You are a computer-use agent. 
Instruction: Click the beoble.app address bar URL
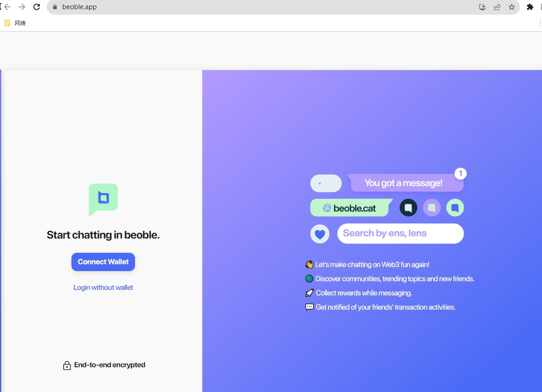[x=79, y=6]
